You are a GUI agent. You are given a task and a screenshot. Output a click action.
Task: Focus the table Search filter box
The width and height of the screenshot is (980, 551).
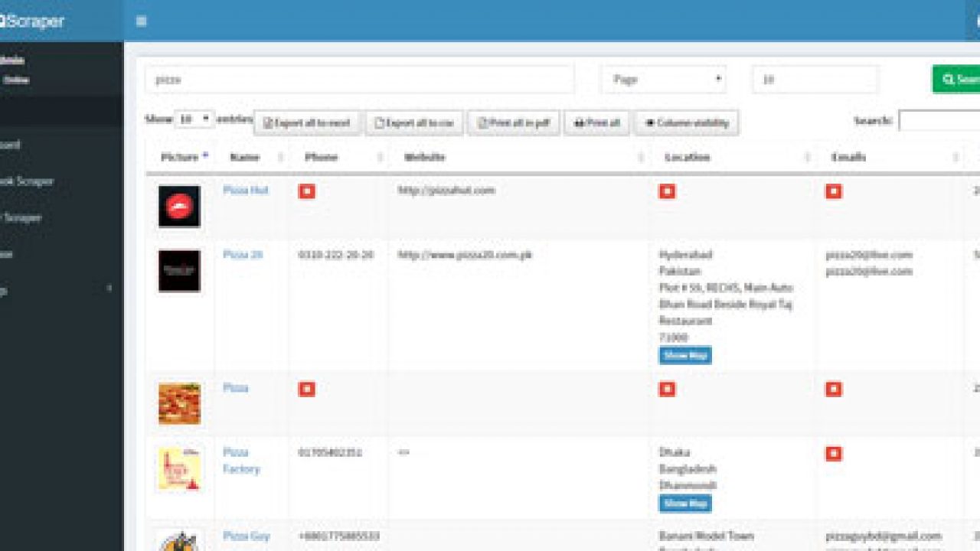[939, 120]
